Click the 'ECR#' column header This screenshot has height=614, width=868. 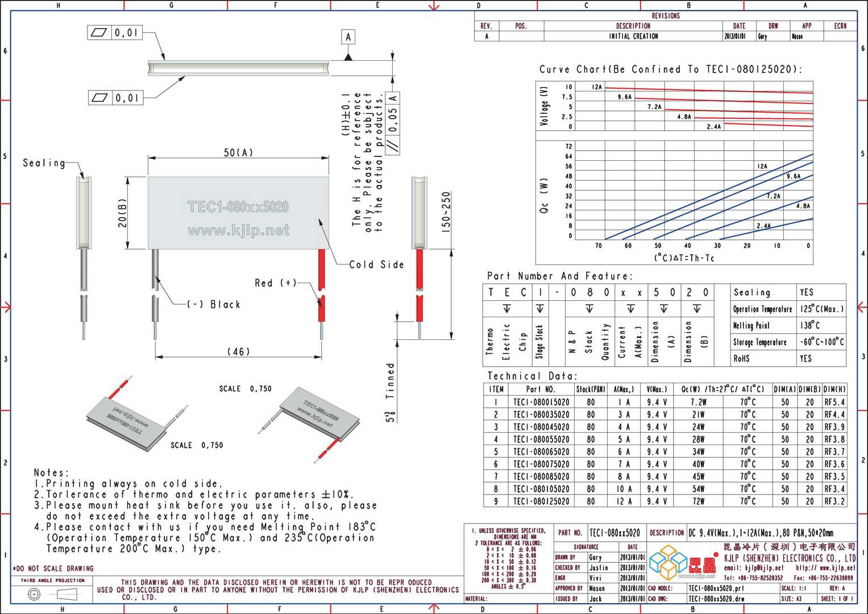[x=840, y=26]
